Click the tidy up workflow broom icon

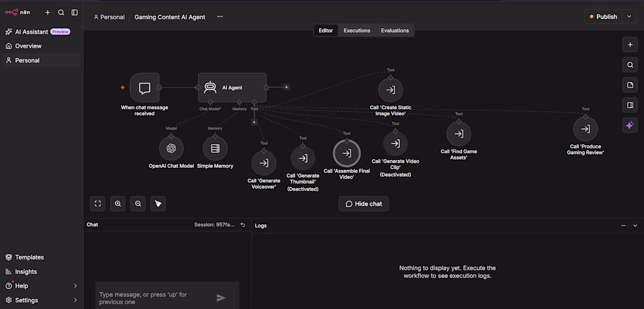coord(158,204)
